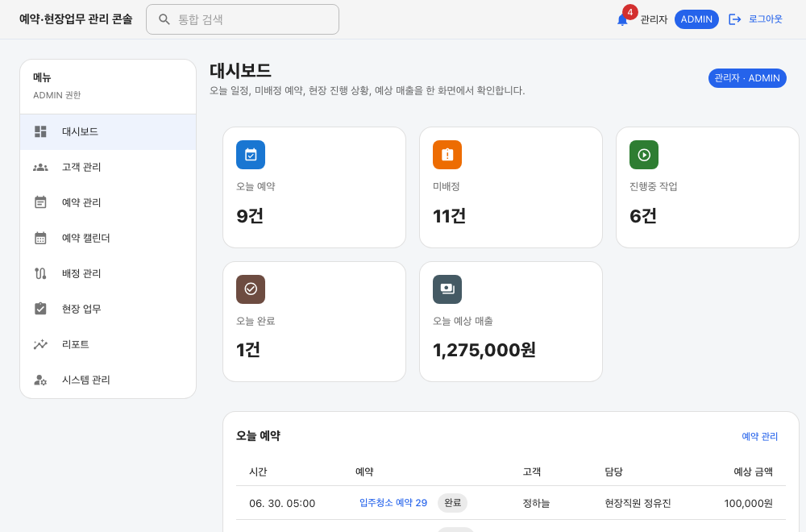Click the 예상 금액 column header
This screenshot has height=532, width=806.
(x=753, y=472)
